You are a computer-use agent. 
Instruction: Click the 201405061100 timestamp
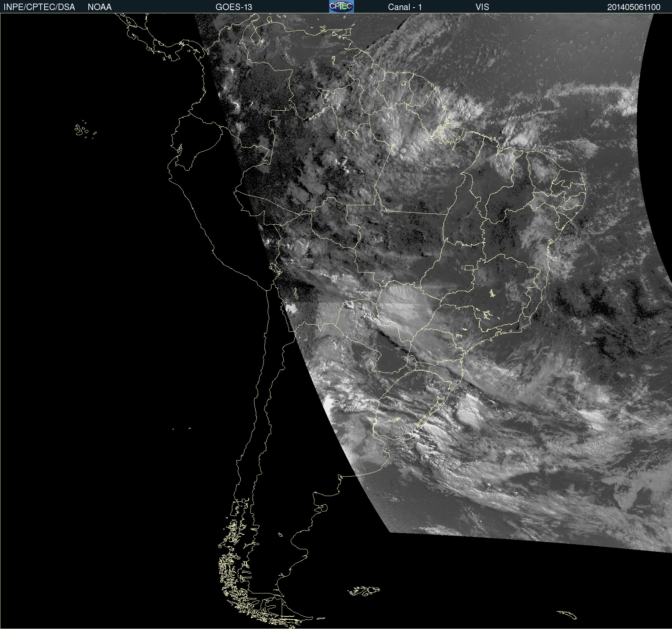click(x=634, y=7)
